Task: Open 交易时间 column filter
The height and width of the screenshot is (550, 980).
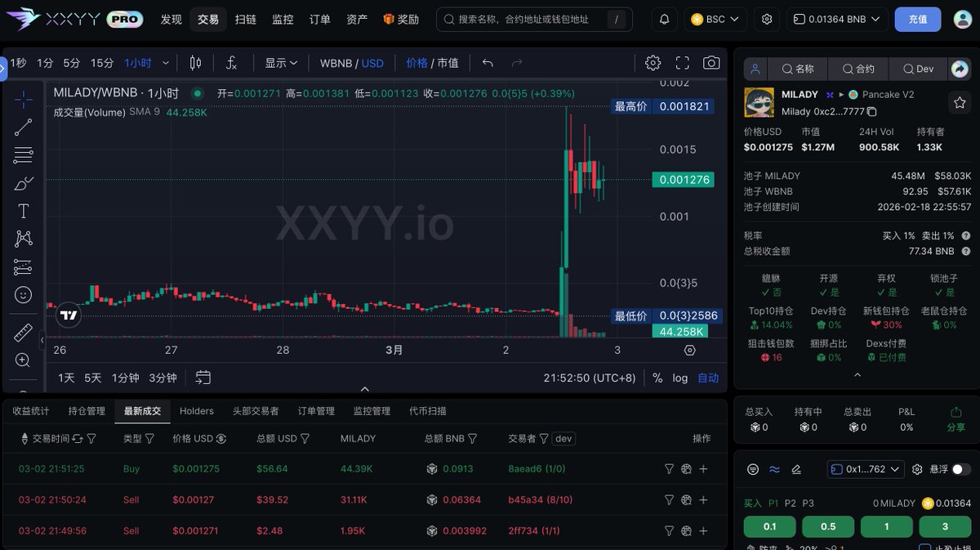Action: click(x=92, y=439)
